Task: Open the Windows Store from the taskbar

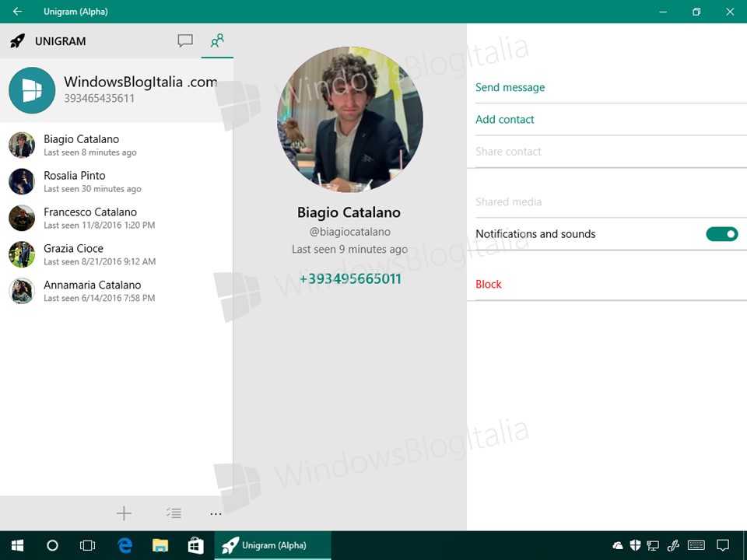Action: coord(195,545)
